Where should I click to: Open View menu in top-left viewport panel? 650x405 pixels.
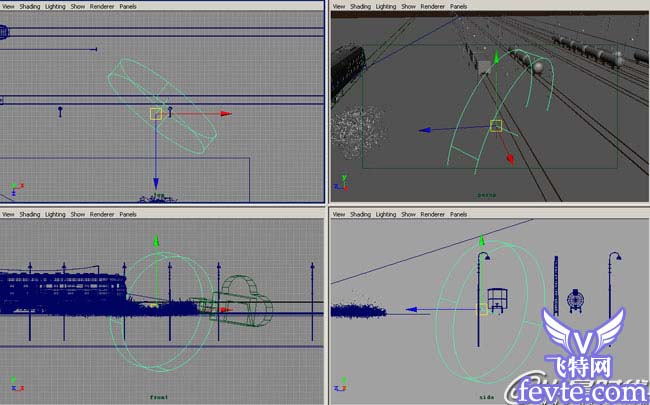click(x=8, y=6)
